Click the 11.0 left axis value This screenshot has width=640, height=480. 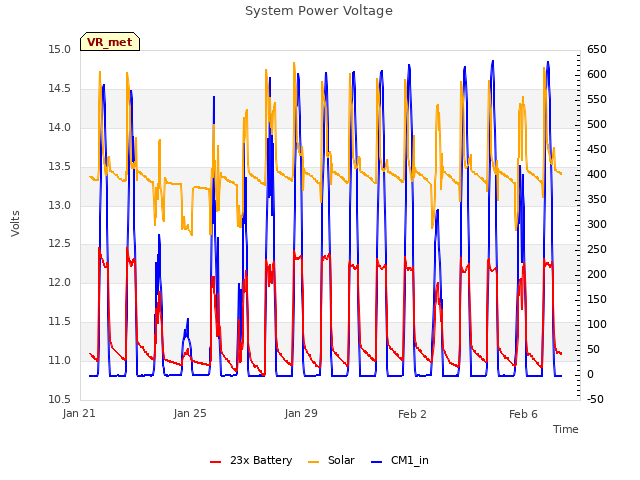tap(59, 360)
